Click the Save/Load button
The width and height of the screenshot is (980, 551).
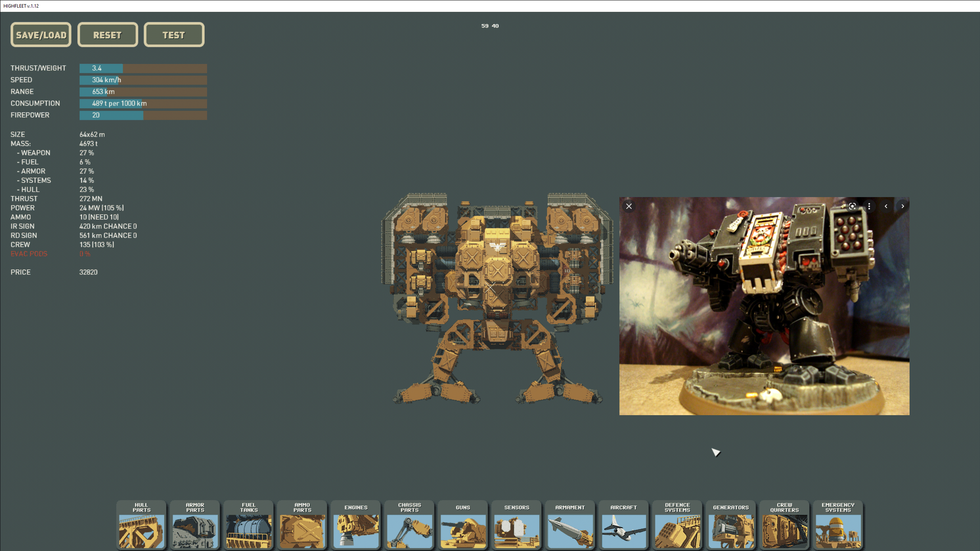(x=41, y=35)
